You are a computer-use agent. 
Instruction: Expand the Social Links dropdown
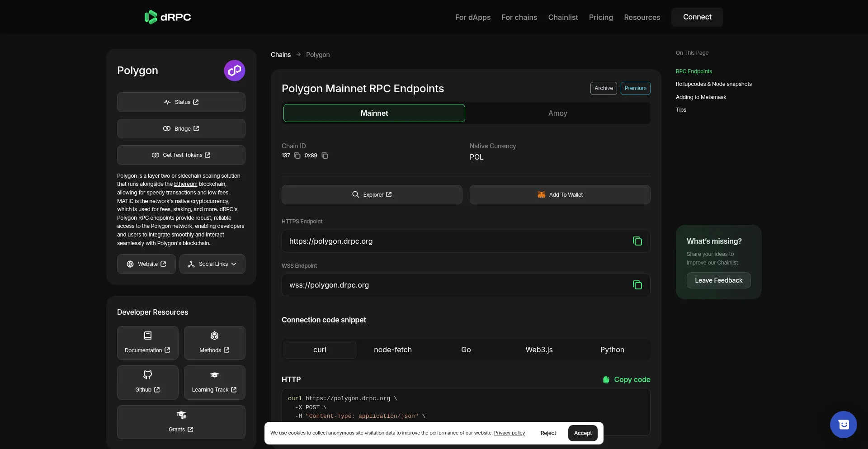(x=212, y=264)
